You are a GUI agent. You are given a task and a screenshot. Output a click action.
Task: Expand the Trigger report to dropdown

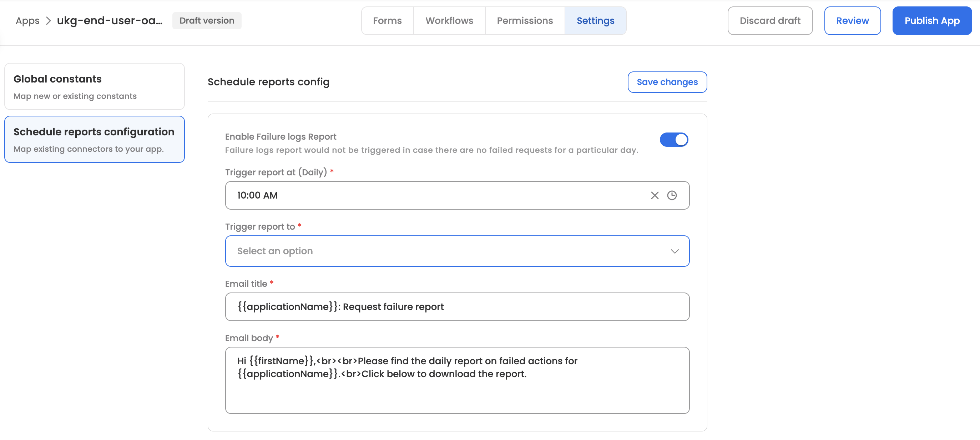click(x=456, y=251)
